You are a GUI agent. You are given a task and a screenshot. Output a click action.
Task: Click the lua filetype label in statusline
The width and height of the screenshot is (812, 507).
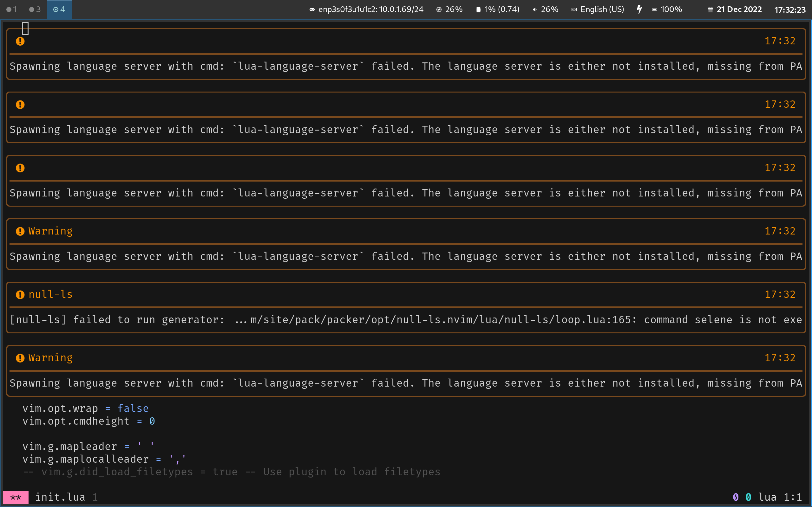(767, 497)
